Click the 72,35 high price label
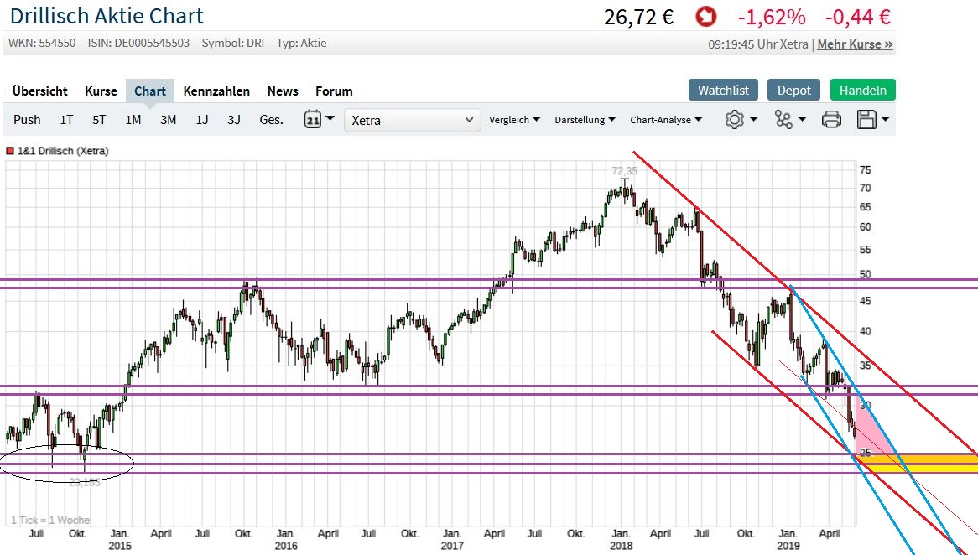Screen dimensions: 978x560 tap(624, 170)
